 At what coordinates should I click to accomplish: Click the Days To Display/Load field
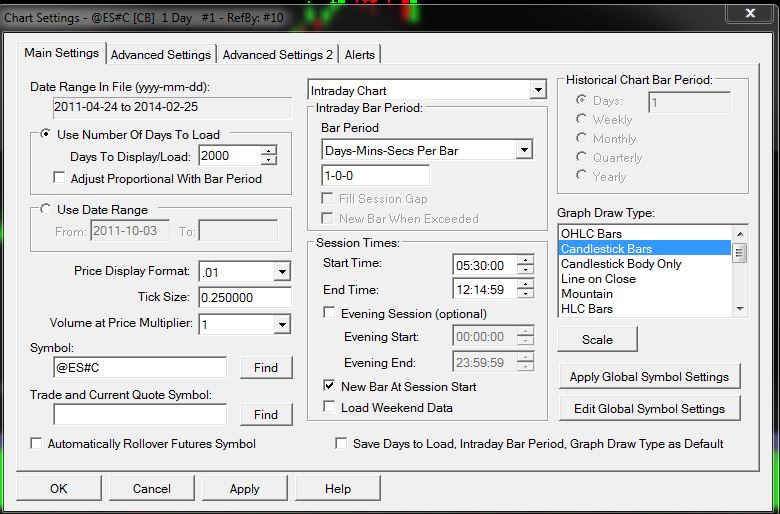(x=230, y=156)
